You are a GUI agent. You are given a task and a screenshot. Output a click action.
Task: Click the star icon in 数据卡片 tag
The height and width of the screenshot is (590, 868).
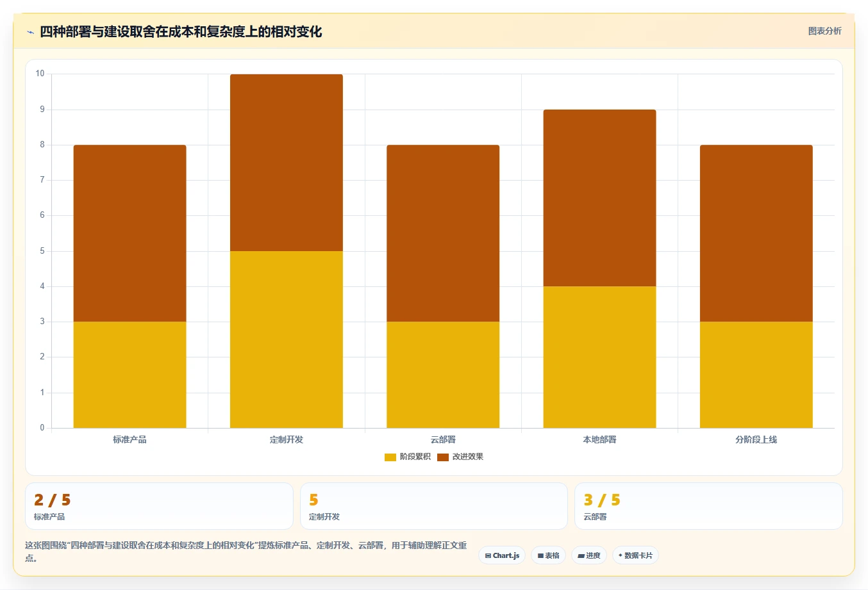click(x=621, y=555)
